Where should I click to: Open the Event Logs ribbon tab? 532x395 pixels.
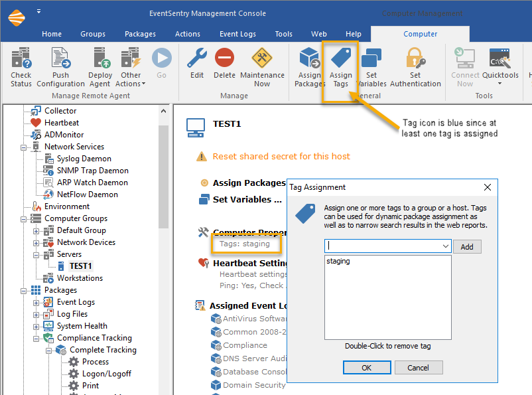[x=237, y=34]
